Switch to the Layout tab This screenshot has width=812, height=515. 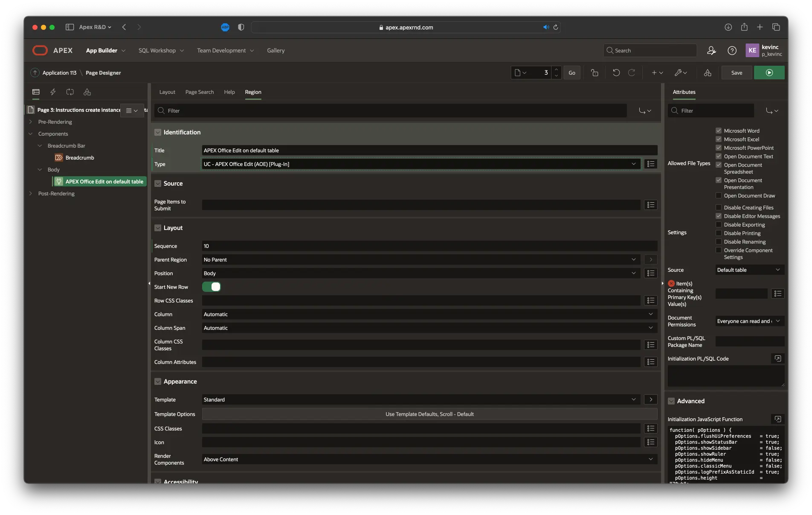tap(167, 92)
